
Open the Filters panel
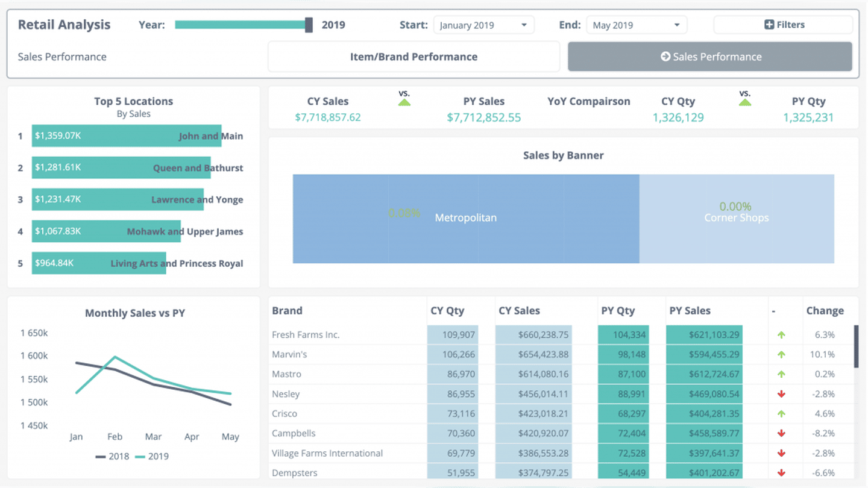pos(783,25)
